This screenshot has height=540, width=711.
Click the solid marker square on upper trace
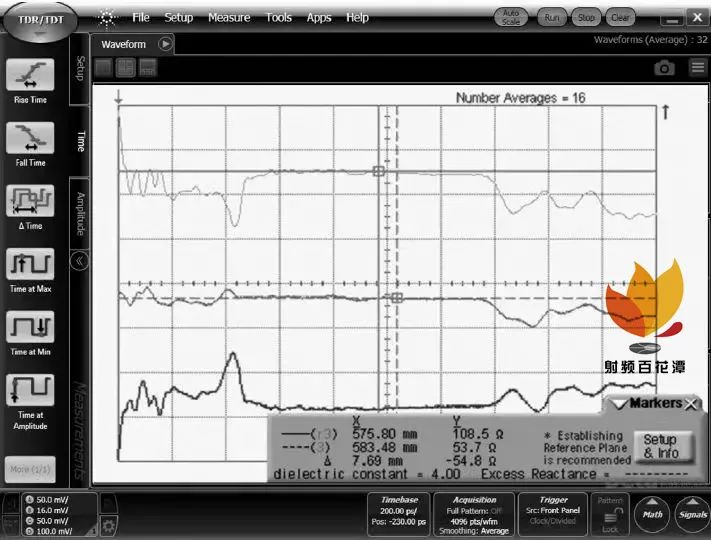(379, 171)
